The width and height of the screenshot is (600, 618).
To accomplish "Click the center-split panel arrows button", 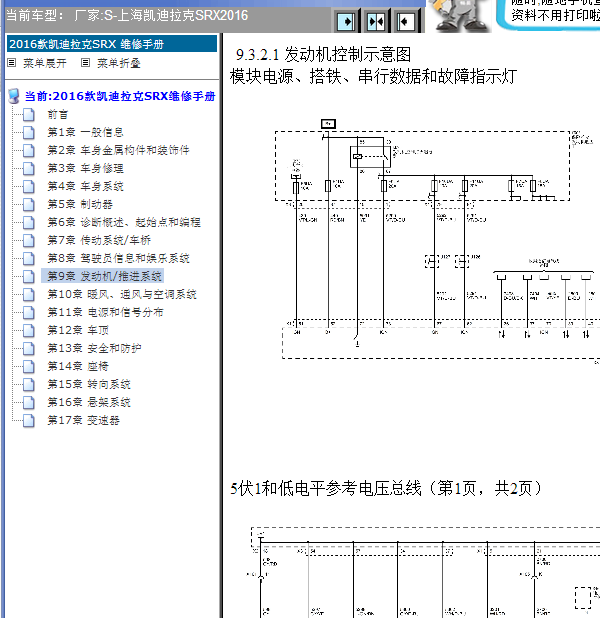I will [376, 21].
